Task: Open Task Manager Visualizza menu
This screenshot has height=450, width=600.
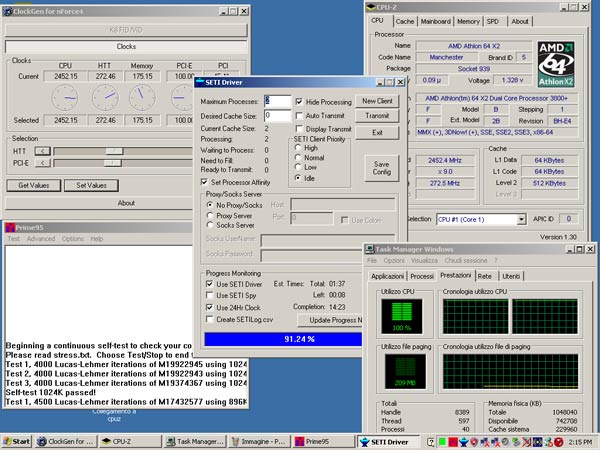Action: tap(424, 261)
